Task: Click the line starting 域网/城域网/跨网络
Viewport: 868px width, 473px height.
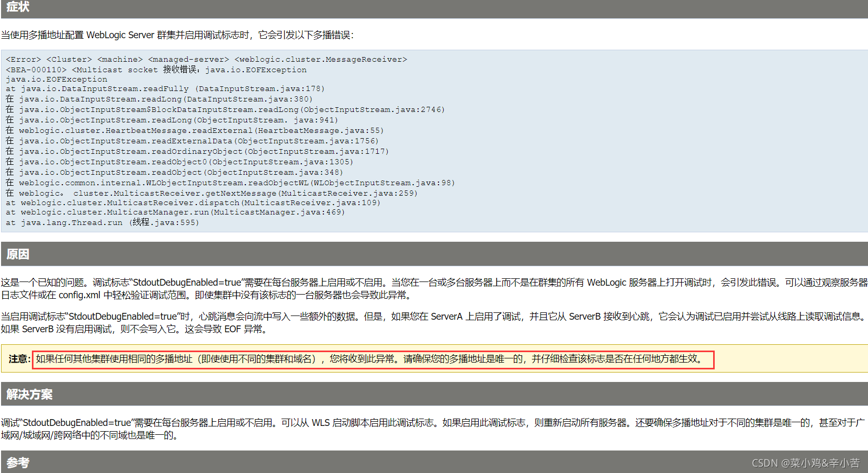Action: click(90, 435)
